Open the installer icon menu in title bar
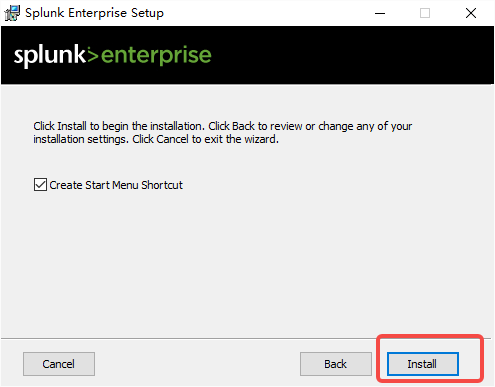 click(12, 13)
